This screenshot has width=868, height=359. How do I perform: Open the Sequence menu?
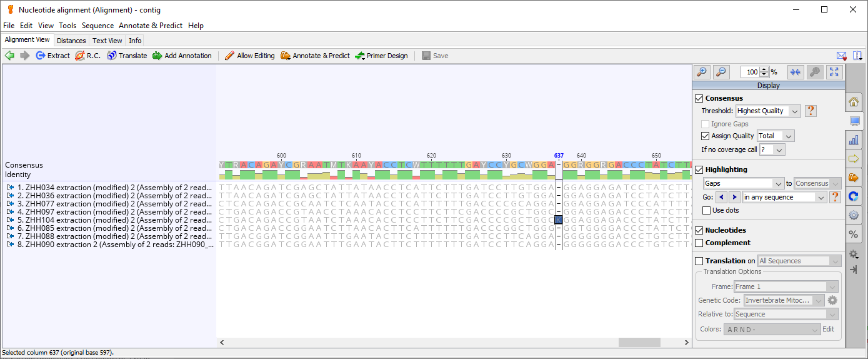[x=97, y=26]
